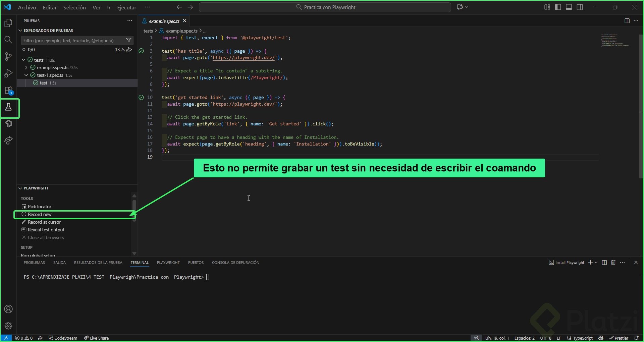Open the Explorer view in activity bar
The width and height of the screenshot is (644, 342).
click(8, 23)
